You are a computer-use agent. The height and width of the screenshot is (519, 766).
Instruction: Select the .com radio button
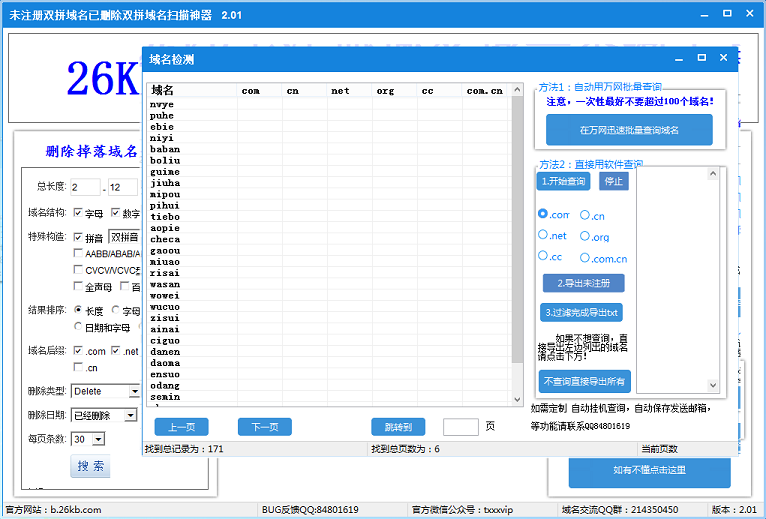coord(543,214)
